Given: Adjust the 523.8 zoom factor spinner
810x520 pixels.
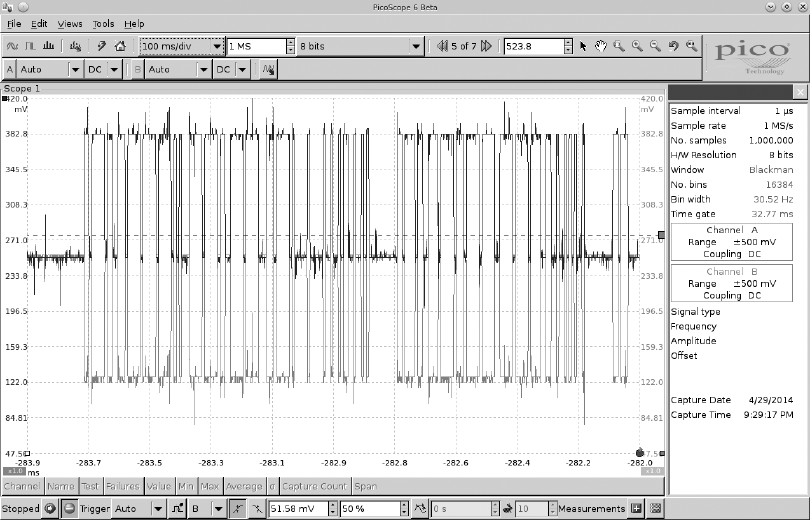Looking at the screenshot, I should click(x=568, y=46).
